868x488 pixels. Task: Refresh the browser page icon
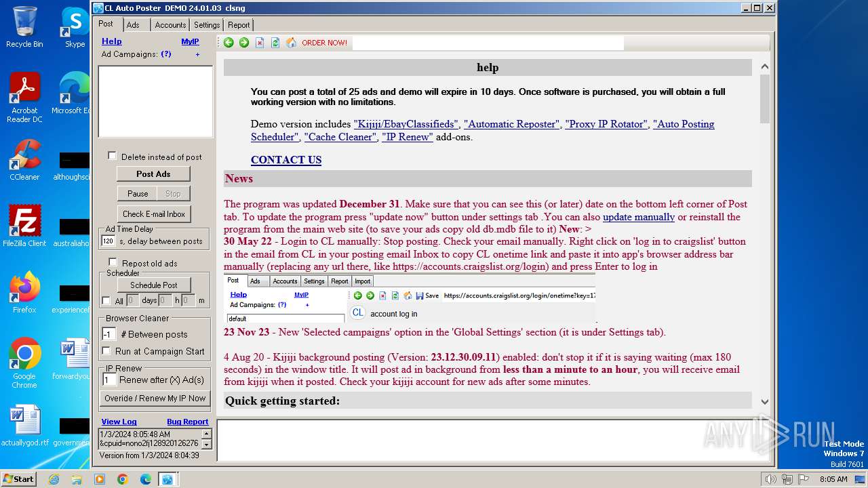point(275,43)
